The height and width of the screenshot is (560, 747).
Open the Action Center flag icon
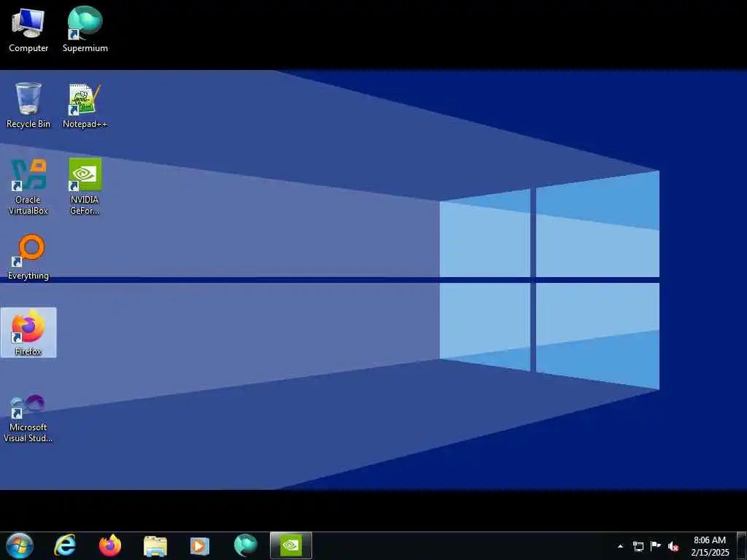(656, 546)
